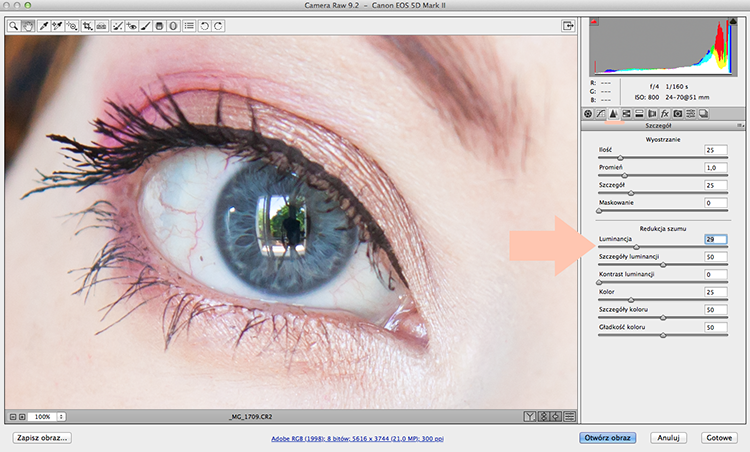Image resolution: width=750 pixels, height=452 pixels.
Task: Select the Zoom tool magnifier
Action: coord(13,26)
